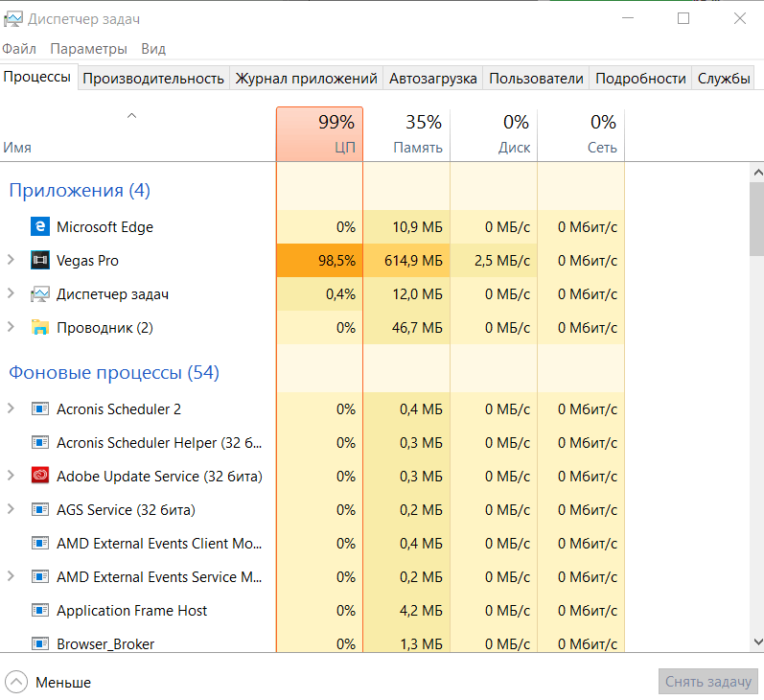Screen dimensions: 764x700
Task: Click the Acronis Scheduler 2 icon
Action: (40, 408)
